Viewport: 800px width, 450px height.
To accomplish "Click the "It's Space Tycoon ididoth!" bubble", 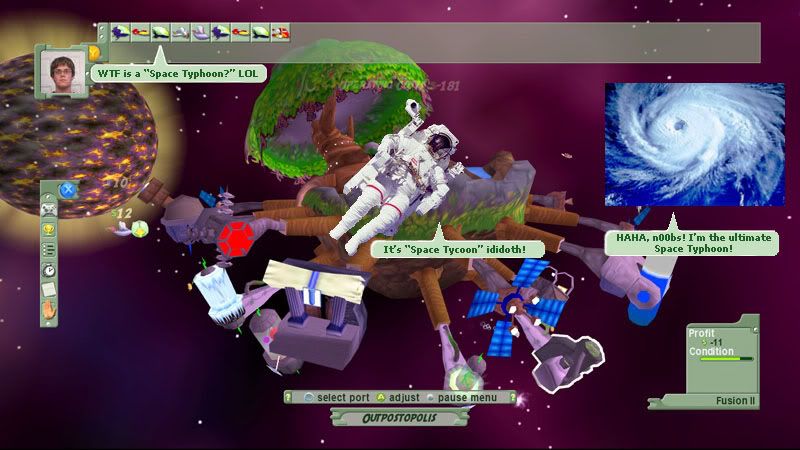I will point(457,249).
